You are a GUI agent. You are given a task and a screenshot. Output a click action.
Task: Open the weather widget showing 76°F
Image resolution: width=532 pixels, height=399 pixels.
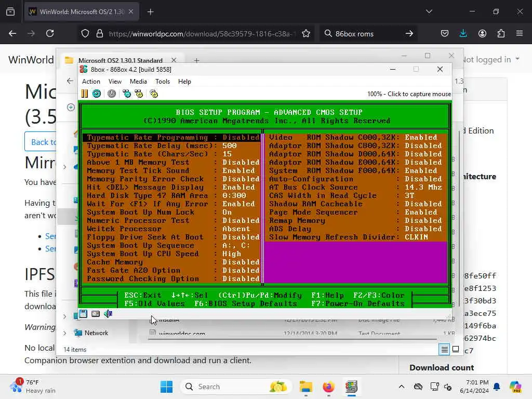tap(33, 387)
